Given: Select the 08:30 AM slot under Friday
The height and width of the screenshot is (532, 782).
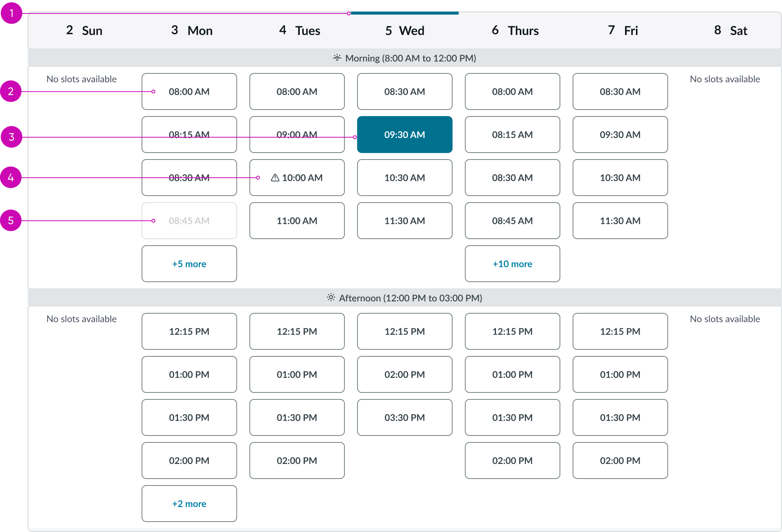Looking at the screenshot, I should coord(620,91).
